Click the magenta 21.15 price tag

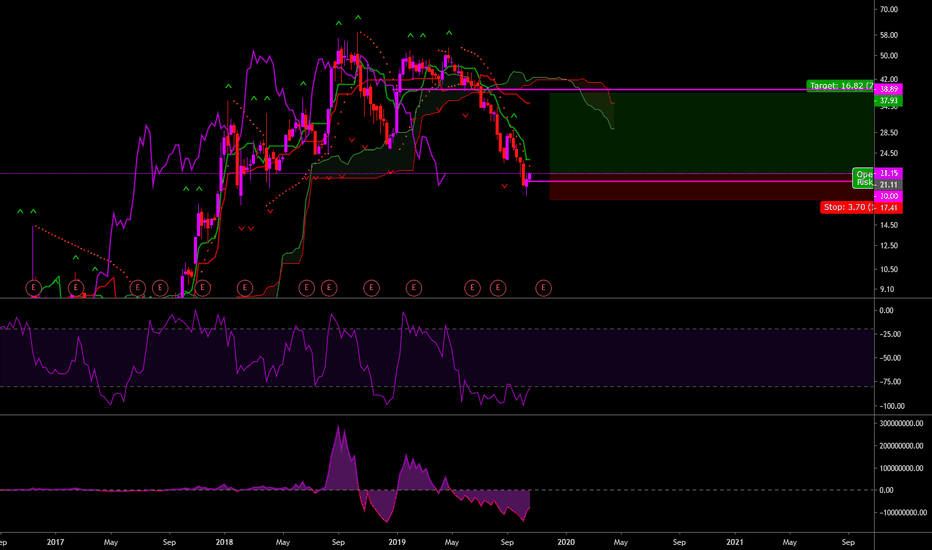(x=889, y=173)
